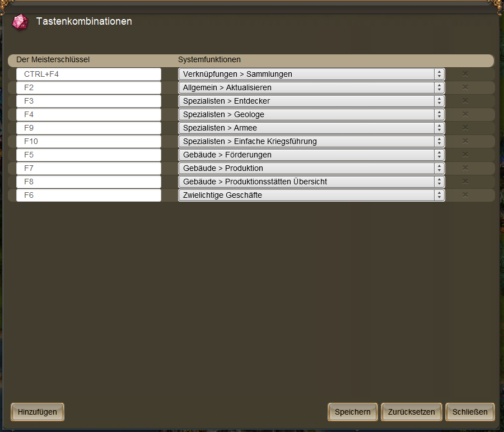The height and width of the screenshot is (432, 504).
Task: Delete the CTRL+F4 Sammlungen shortcut row
Action: [465, 74]
